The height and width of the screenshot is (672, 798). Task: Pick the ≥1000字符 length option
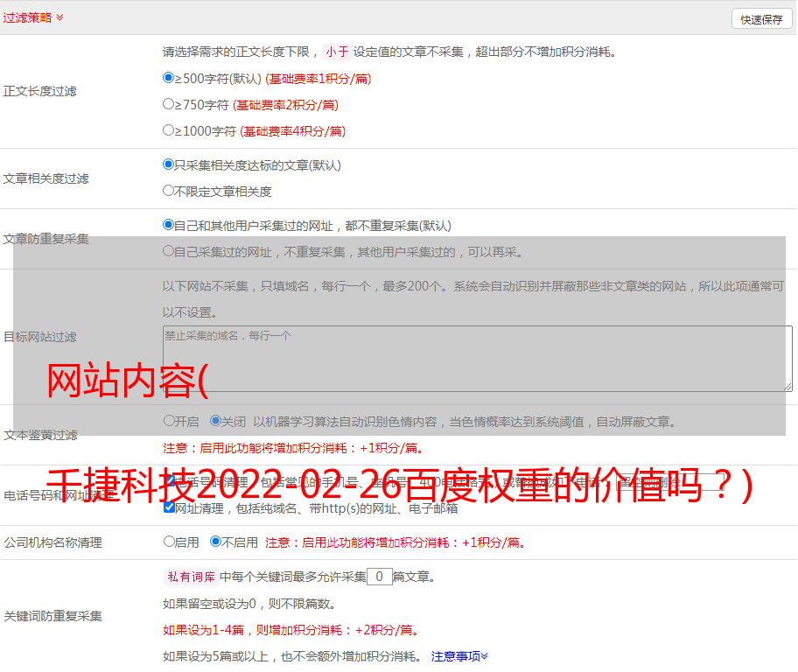pyautogui.click(x=169, y=130)
